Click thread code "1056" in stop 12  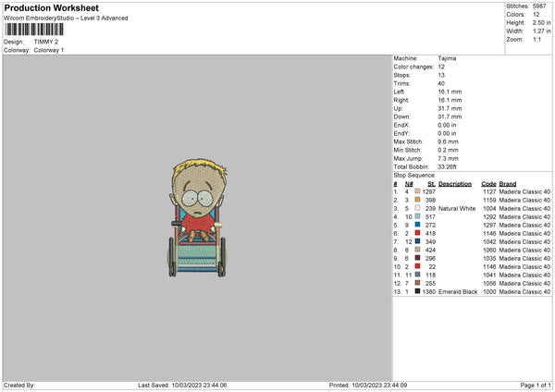click(489, 284)
